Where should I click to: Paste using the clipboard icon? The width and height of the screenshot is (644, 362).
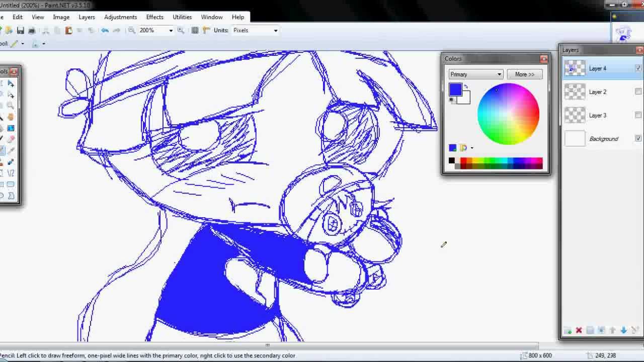(68, 30)
